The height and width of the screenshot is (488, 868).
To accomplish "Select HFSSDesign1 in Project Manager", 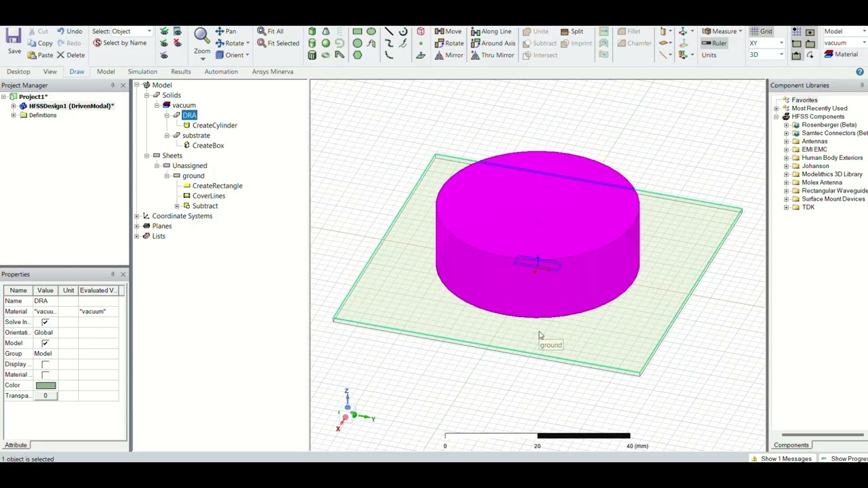I will pyautogui.click(x=71, y=106).
